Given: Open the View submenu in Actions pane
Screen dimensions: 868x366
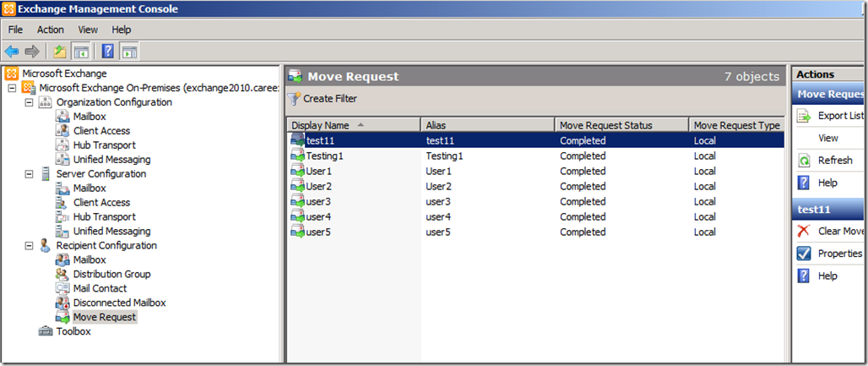Looking at the screenshot, I should pyautogui.click(x=828, y=138).
